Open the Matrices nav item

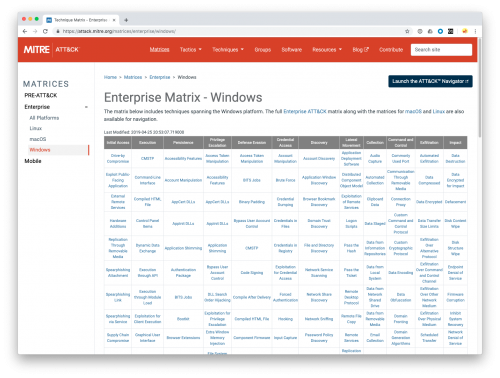point(159,50)
